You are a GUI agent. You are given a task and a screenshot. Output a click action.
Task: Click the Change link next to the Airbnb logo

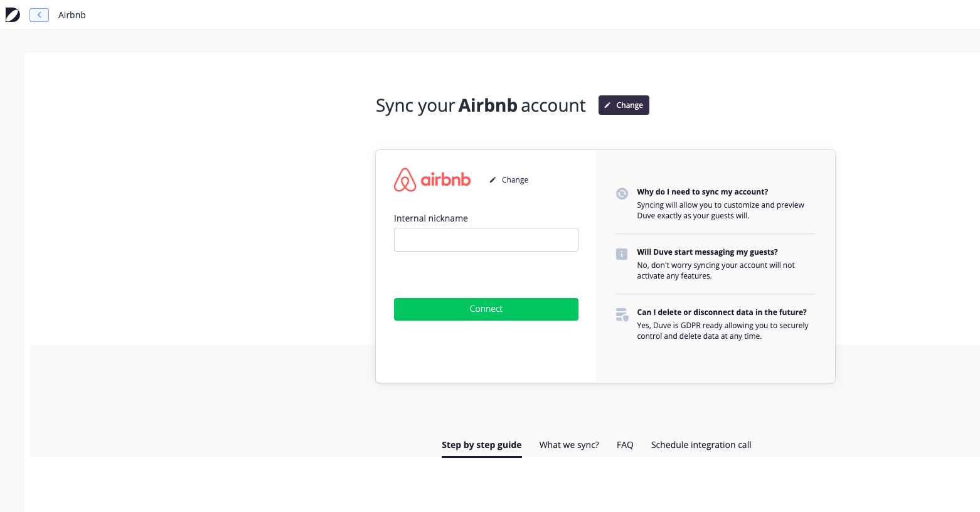click(x=515, y=180)
